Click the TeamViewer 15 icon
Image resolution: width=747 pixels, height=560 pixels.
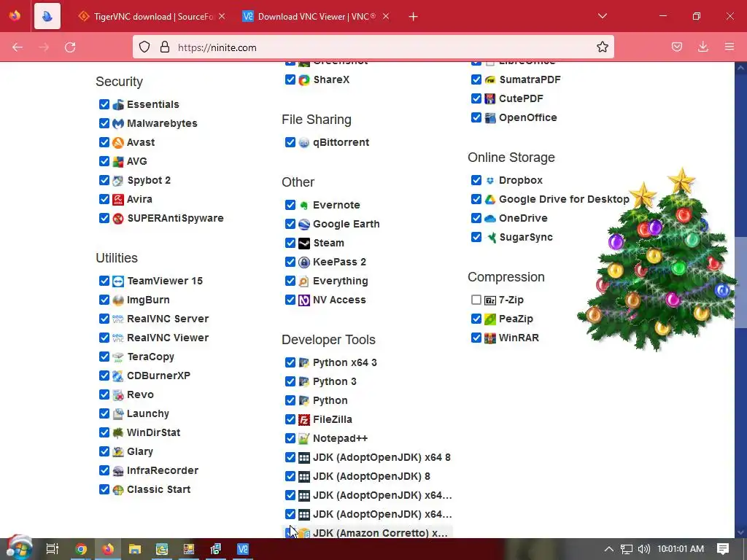coord(118,281)
